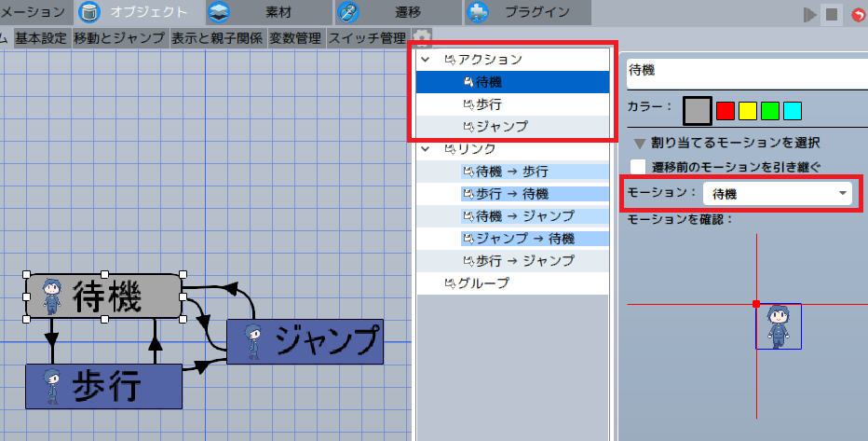This screenshot has width=868, height=441.
Task: Click the アクション folder row
Action: (x=512, y=60)
